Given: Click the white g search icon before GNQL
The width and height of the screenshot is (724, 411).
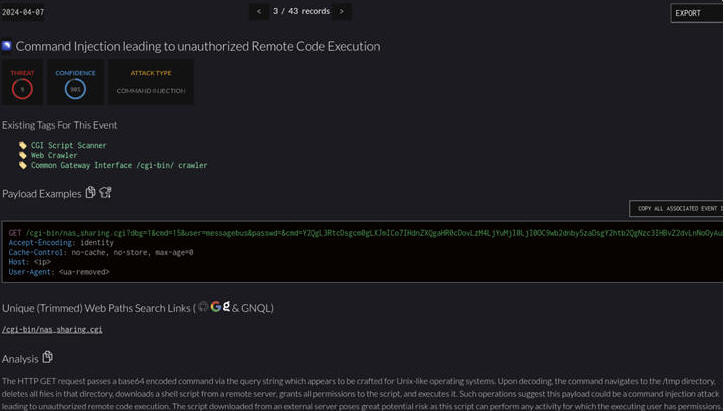Looking at the screenshot, I should click(226, 306).
